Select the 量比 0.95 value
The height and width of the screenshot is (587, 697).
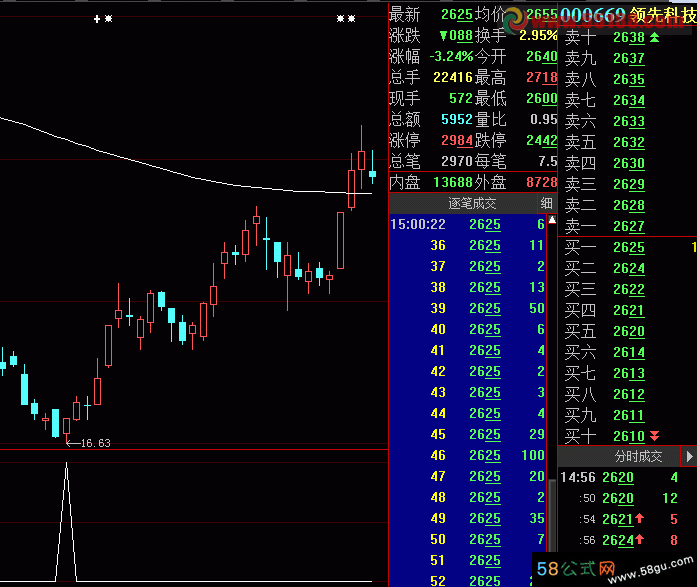click(543, 119)
